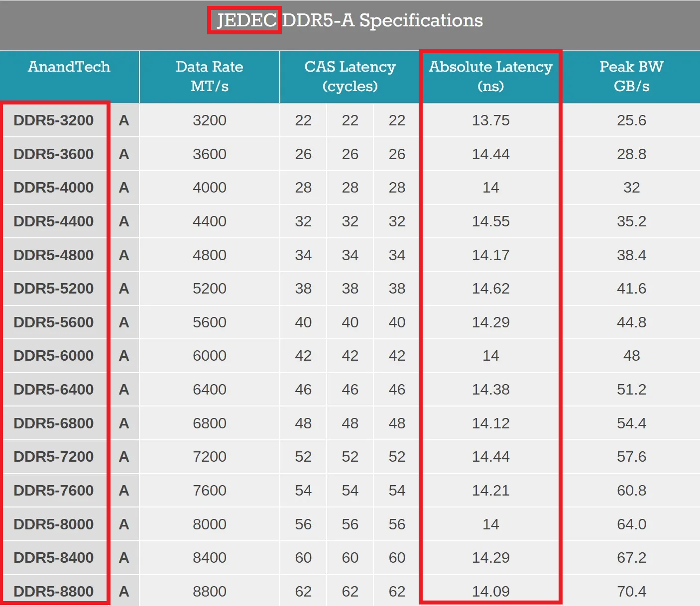700x606 pixels.
Task: Click the absolute latency '14.12'
Action: [x=491, y=423]
